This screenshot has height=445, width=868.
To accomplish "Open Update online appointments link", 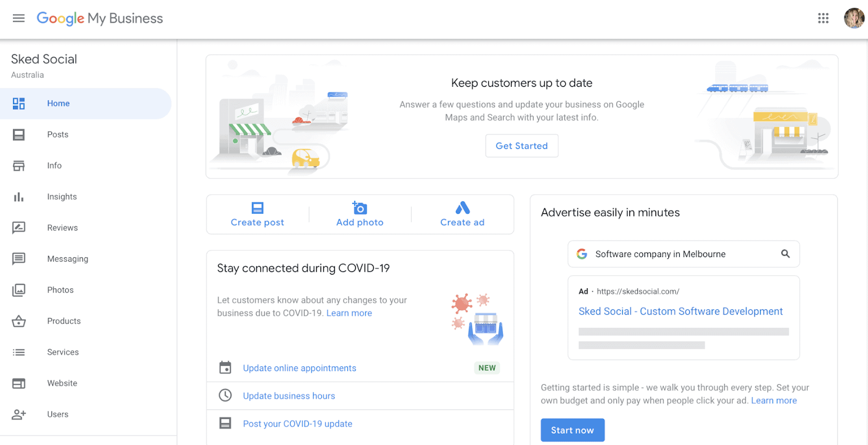I will pos(299,368).
